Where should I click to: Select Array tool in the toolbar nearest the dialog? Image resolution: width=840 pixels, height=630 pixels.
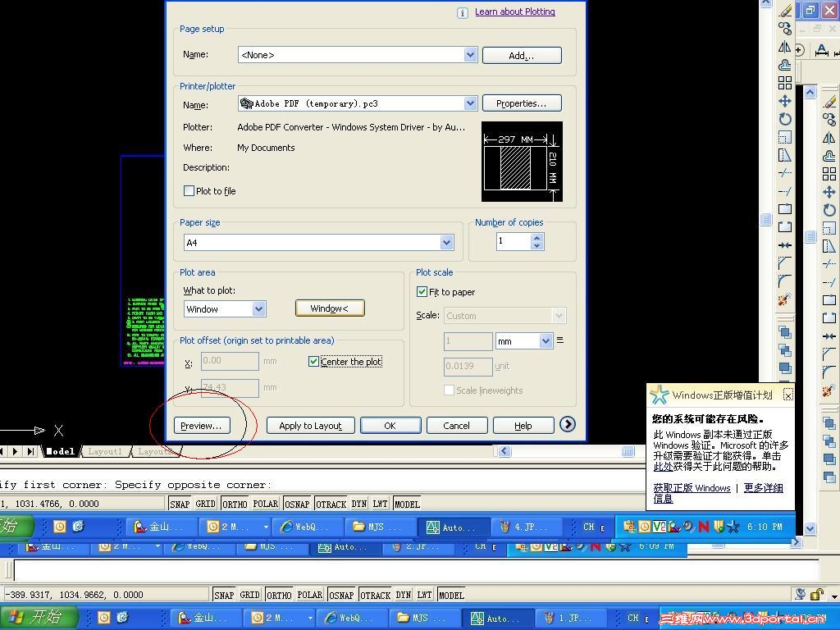[785, 83]
